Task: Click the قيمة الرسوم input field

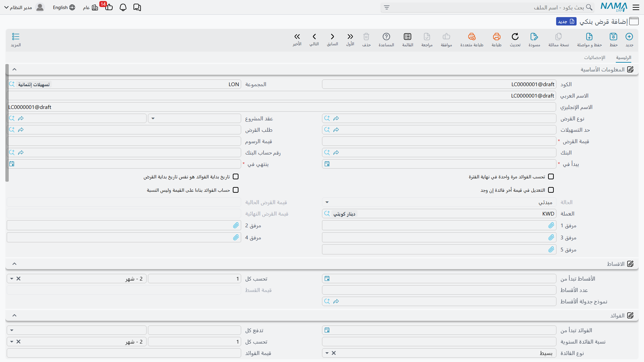Action: click(124, 141)
